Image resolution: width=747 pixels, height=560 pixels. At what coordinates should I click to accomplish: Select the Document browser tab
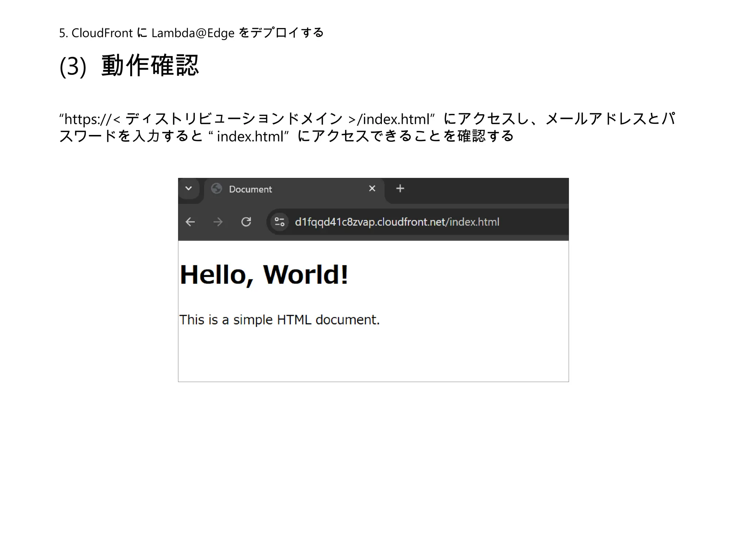point(294,189)
